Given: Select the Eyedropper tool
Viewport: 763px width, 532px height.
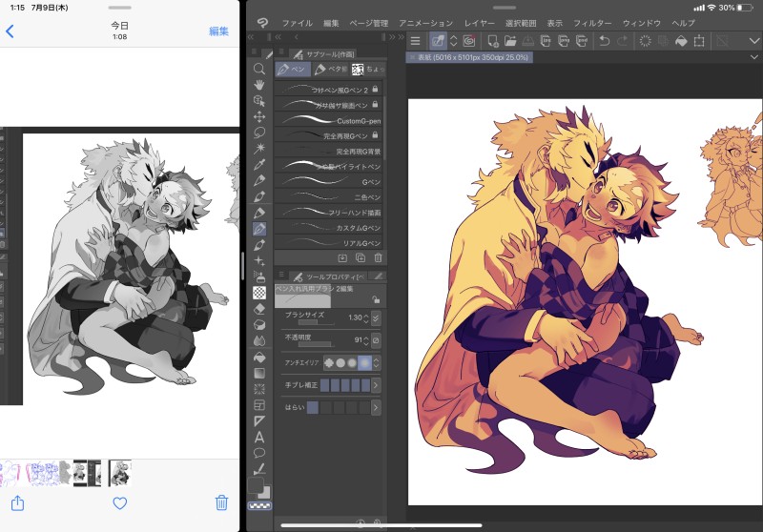Looking at the screenshot, I should tap(259, 164).
